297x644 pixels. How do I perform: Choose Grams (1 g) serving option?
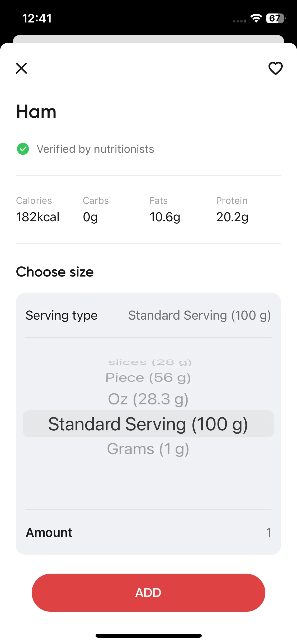point(148,449)
